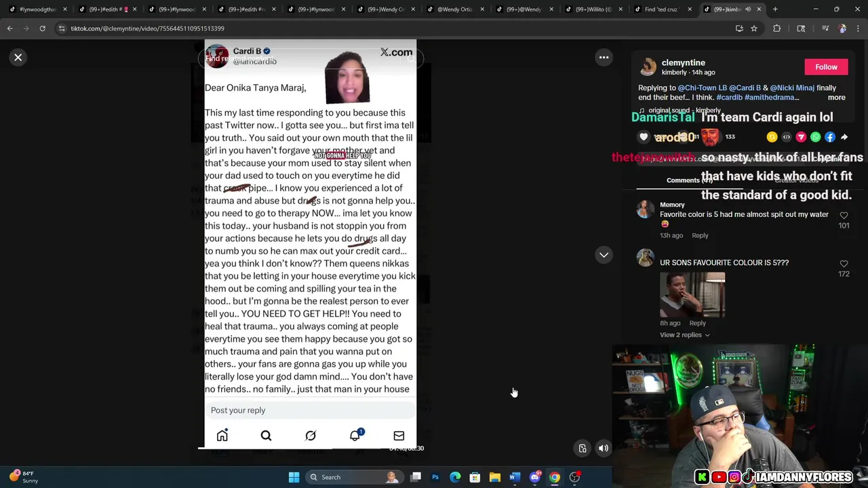This screenshot has height=488, width=868.
Task: Follow clemyntine
Action: pos(826,67)
